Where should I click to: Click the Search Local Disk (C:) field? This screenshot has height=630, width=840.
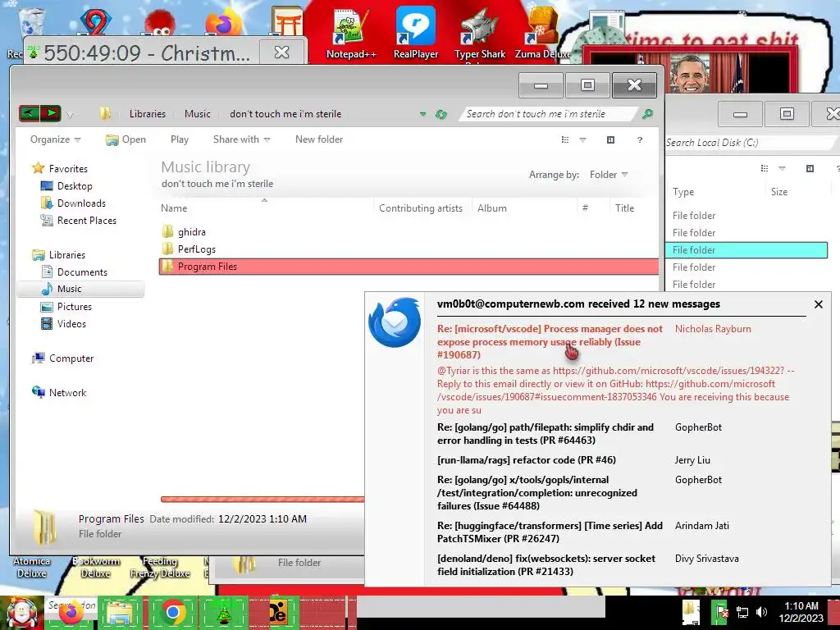pos(750,143)
